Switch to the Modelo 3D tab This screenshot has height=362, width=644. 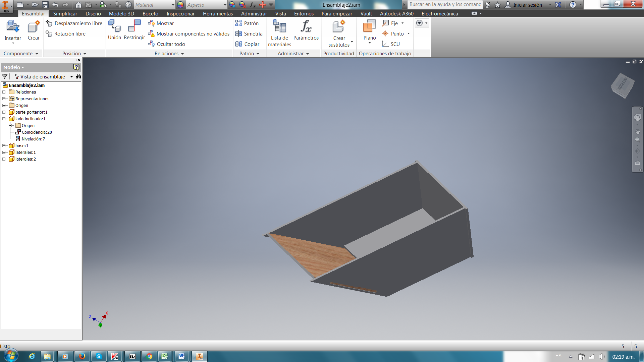pos(121,14)
